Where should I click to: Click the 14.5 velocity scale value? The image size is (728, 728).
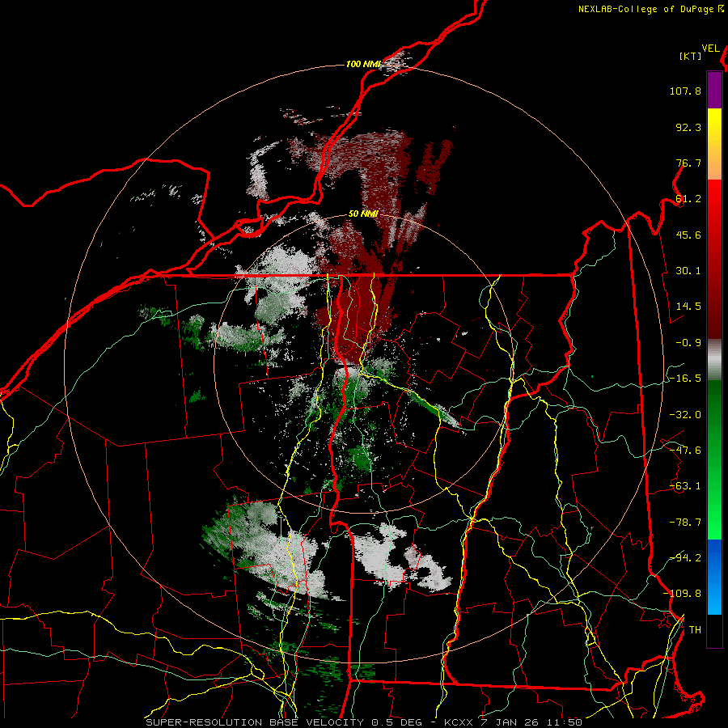(x=688, y=307)
